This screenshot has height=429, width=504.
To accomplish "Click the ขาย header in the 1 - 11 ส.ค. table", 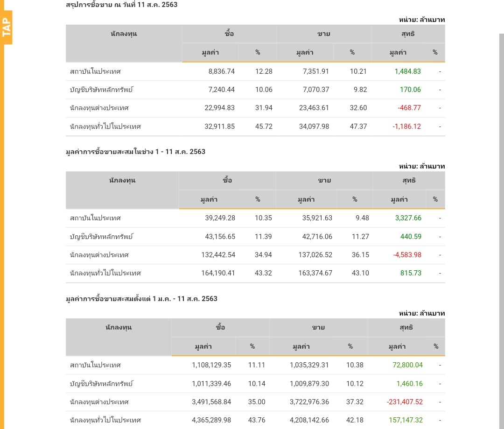I will tap(324, 181).
